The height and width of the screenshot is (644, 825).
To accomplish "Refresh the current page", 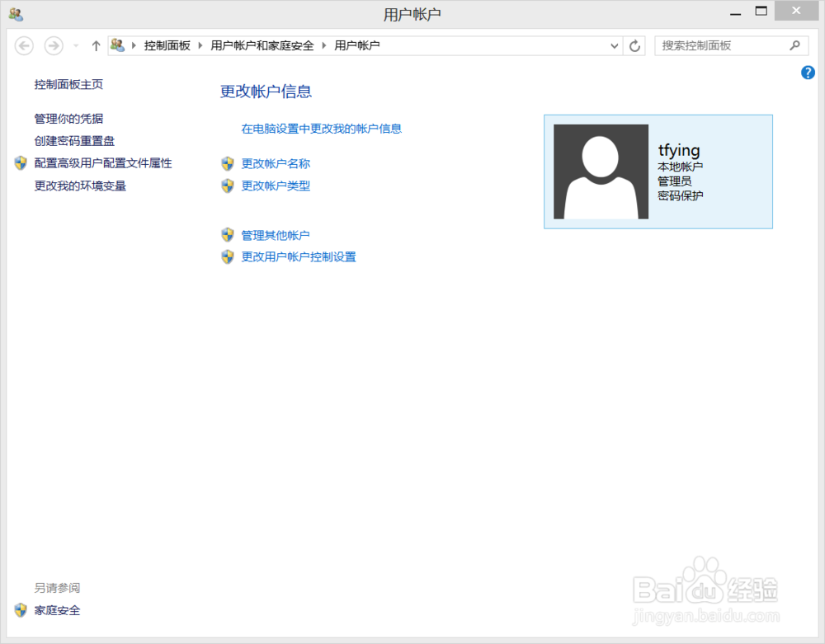I will click(634, 45).
